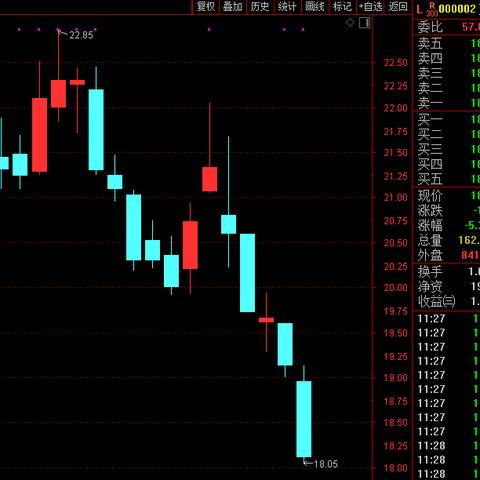Add stock via +自选 button

(x=371, y=7)
